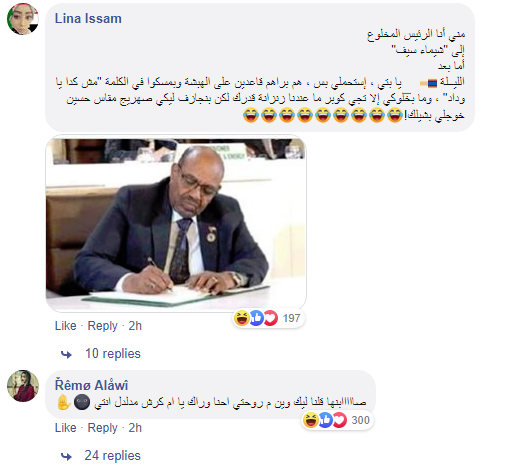The height and width of the screenshot is (469, 505).
Task: Like Řêmø Alåwî's comment
Action: pyautogui.click(x=65, y=428)
